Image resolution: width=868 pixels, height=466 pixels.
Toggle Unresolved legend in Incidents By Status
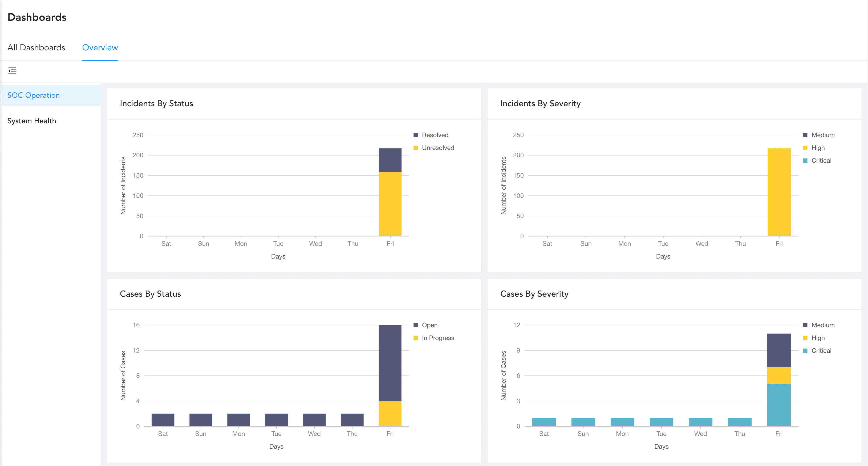tap(437, 148)
